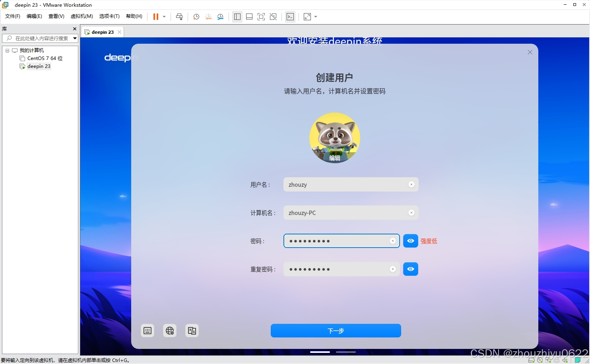Open the keyboard layout settings icon
This screenshot has width=590, height=364.
[147, 331]
